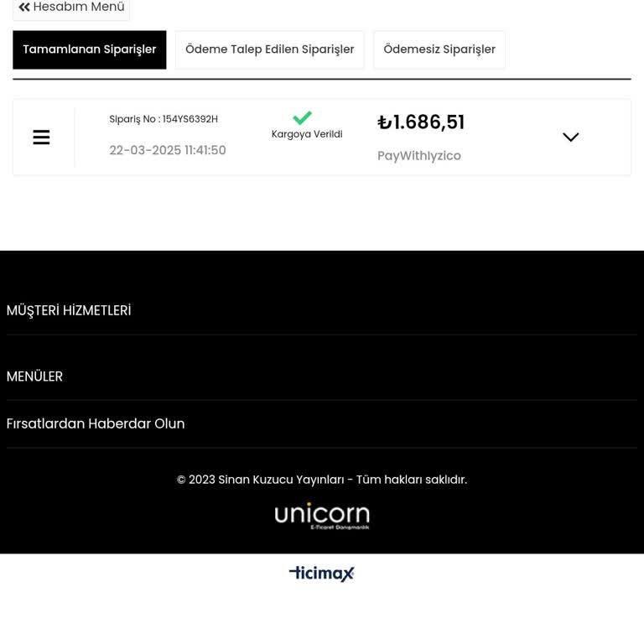644x644 pixels.
Task: Click the PayWithIyzico payment label
Action: click(419, 156)
